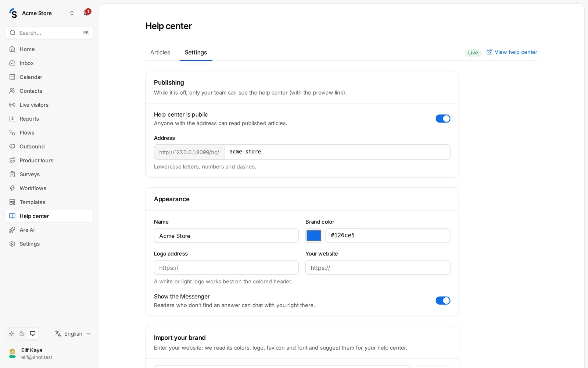588x368 pixels.
Task: Click the Surveys clipboard icon
Action: (x=12, y=174)
